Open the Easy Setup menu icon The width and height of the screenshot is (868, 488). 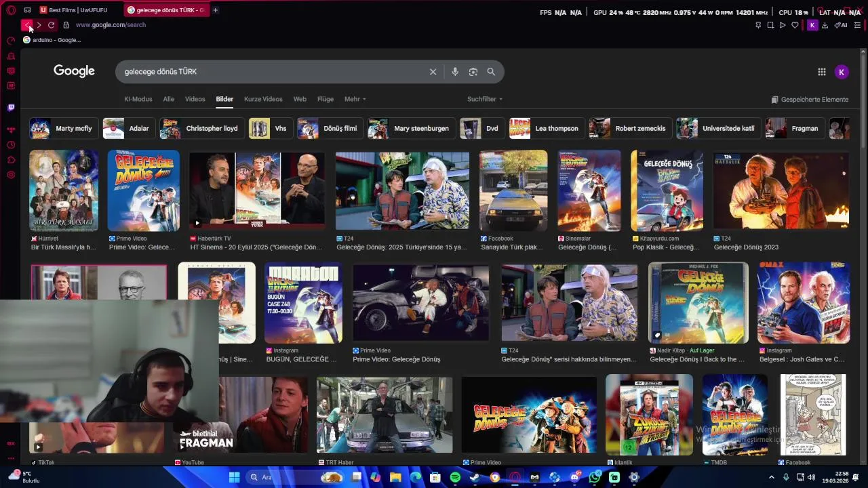tap(857, 25)
